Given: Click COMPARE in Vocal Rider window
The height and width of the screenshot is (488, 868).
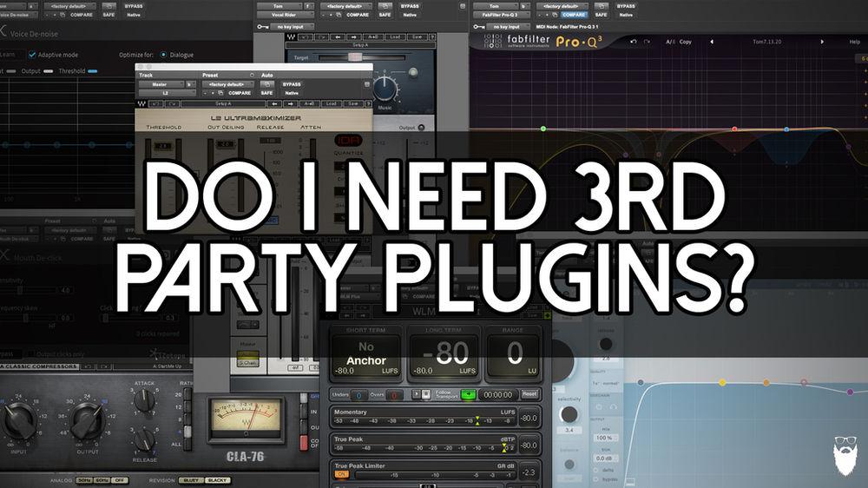Looking at the screenshot, I should (358, 15).
